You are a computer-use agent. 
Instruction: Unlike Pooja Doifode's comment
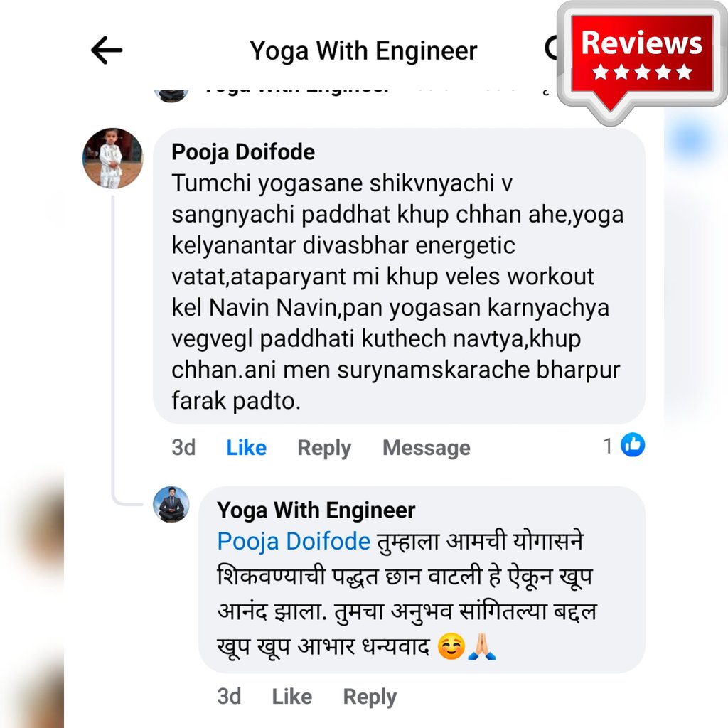point(247,448)
